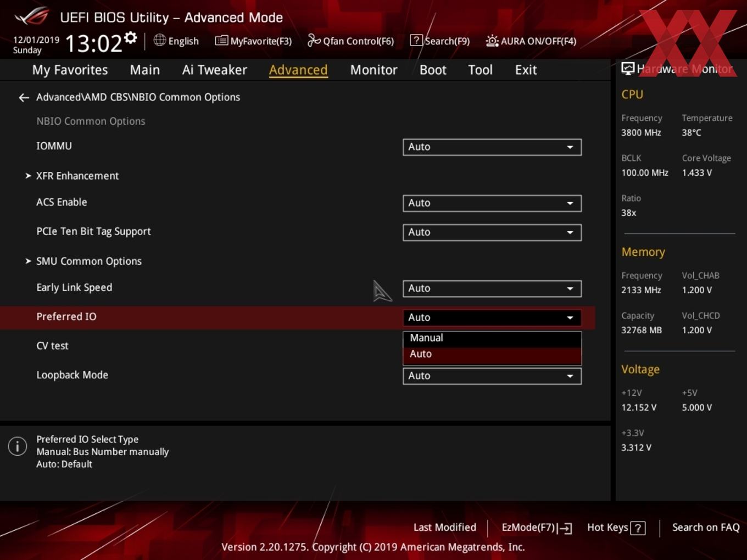Click the +5V reading 5.000 V
The image size is (747, 560).
click(x=696, y=407)
